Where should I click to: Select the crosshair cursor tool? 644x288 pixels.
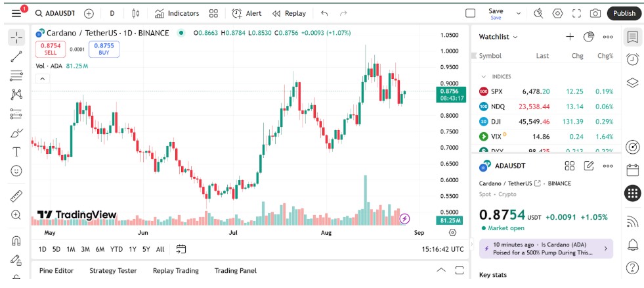pyautogui.click(x=16, y=37)
